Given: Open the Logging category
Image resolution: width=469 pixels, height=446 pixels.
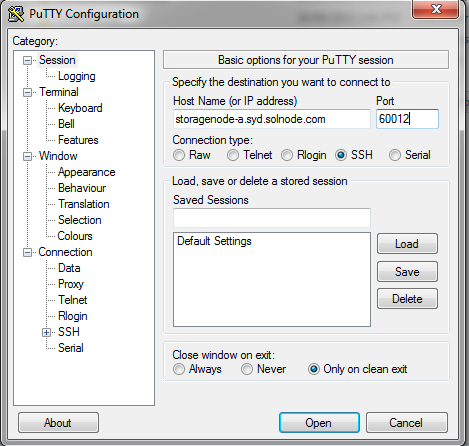Looking at the screenshot, I should tap(77, 76).
